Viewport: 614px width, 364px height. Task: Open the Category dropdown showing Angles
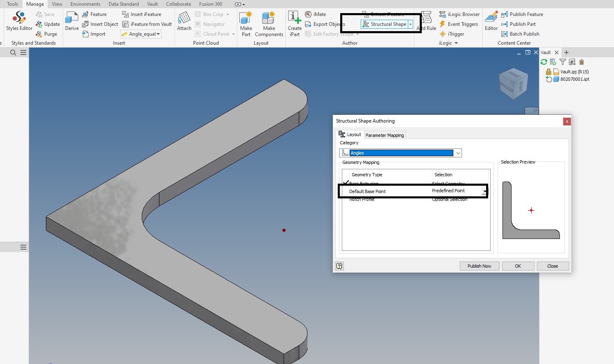pos(401,153)
